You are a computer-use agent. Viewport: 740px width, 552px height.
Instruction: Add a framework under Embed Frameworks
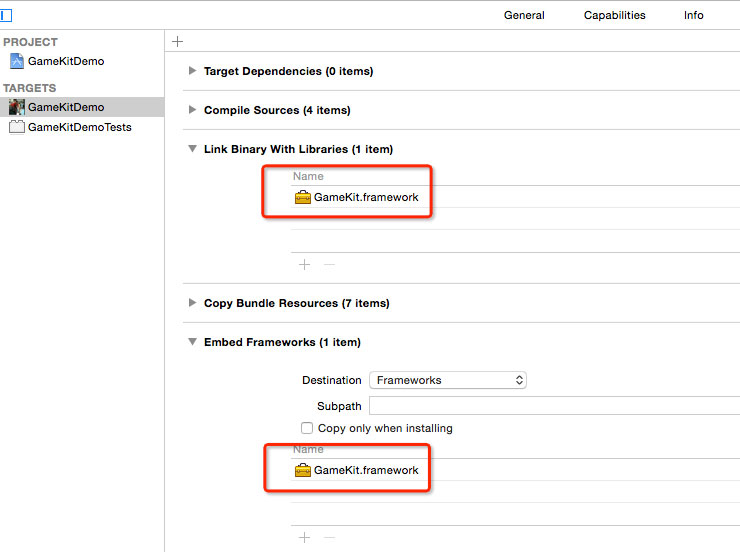[x=305, y=538]
